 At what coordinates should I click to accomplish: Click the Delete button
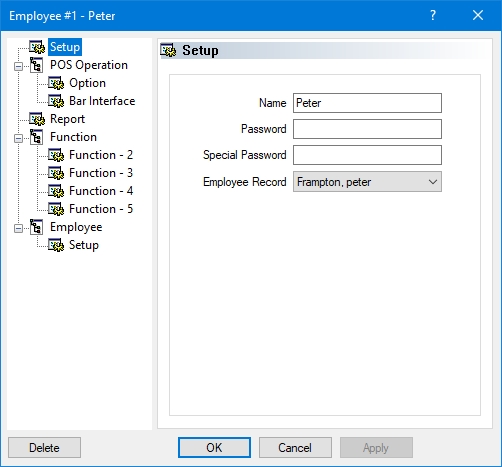pos(44,448)
